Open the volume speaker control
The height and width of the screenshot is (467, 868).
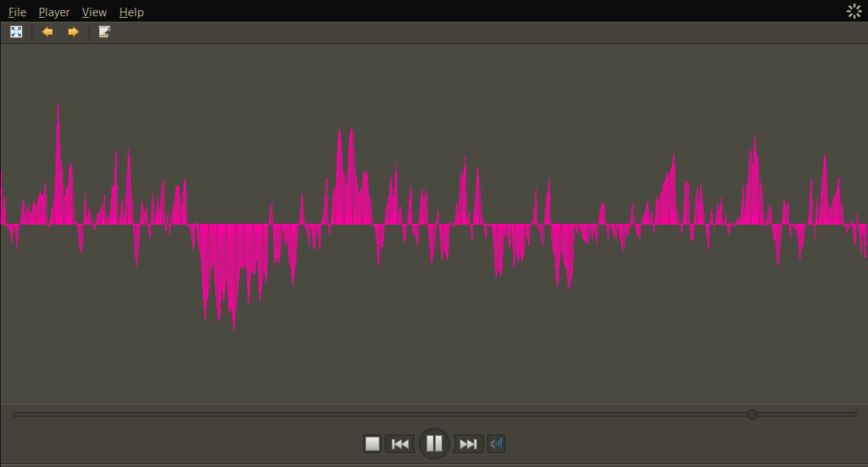pos(496,444)
